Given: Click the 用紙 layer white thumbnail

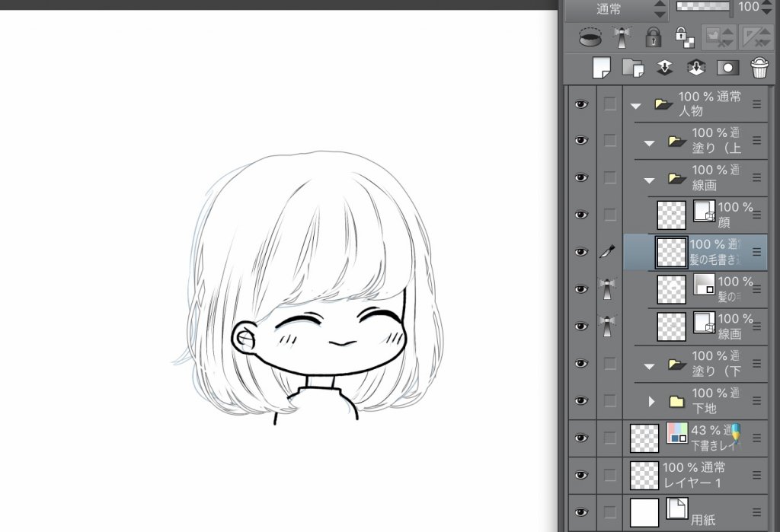Looking at the screenshot, I should pyautogui.click(x=644, y=512).
